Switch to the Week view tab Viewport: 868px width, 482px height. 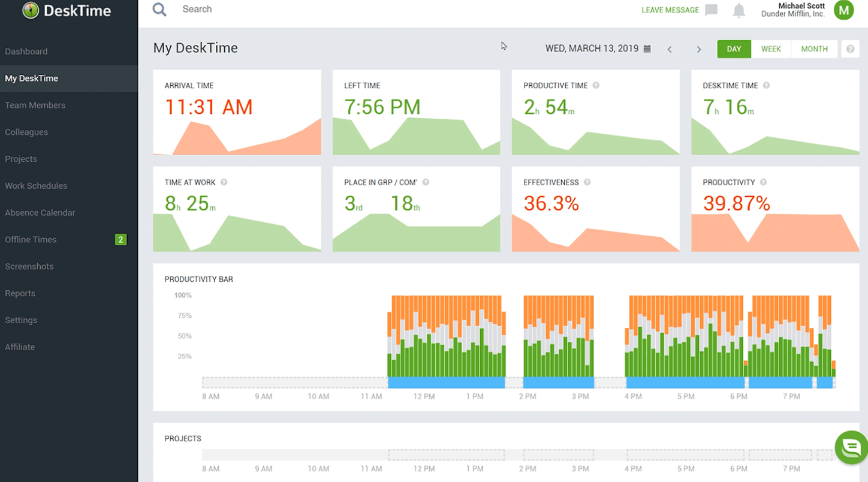point(771,49)
